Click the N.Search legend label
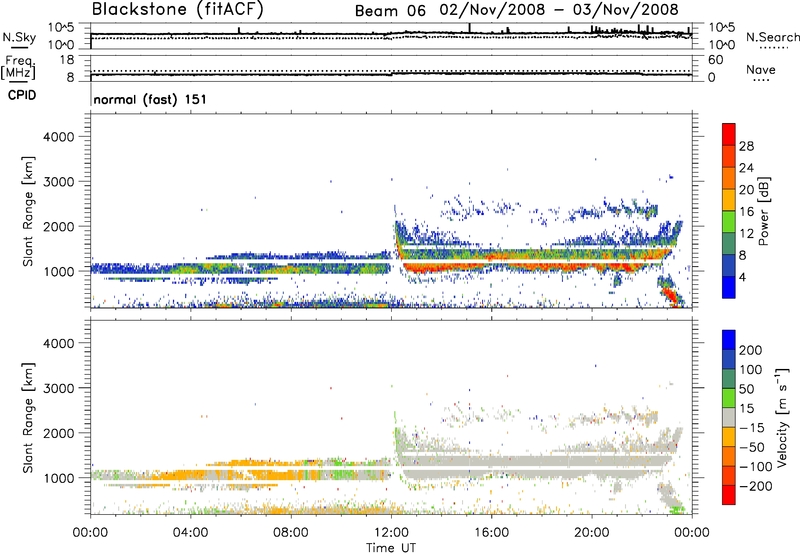 772,37
